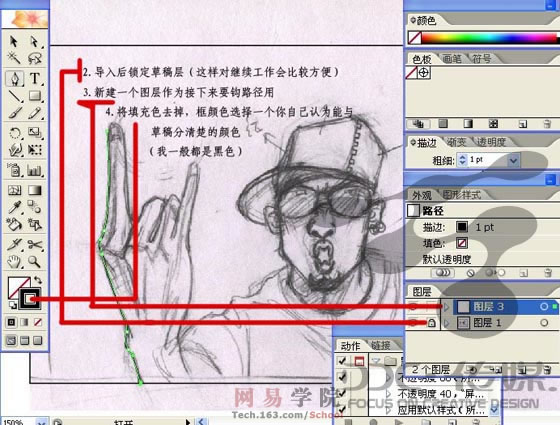Image resolution: width=560 pixels, height=425 pixels.
Task: Select the Pencil tool
Action: 35,113
